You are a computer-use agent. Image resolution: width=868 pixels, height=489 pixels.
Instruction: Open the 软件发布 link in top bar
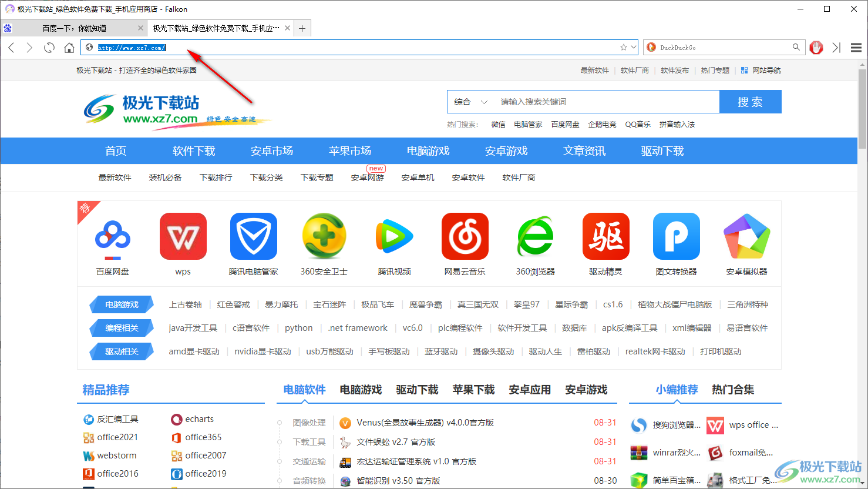click(675, 71)
